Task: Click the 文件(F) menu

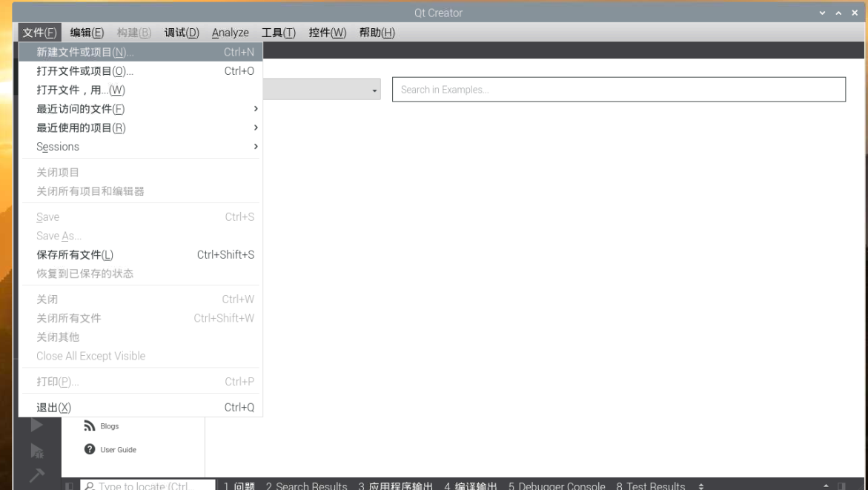Action: [x=39, y=33]
